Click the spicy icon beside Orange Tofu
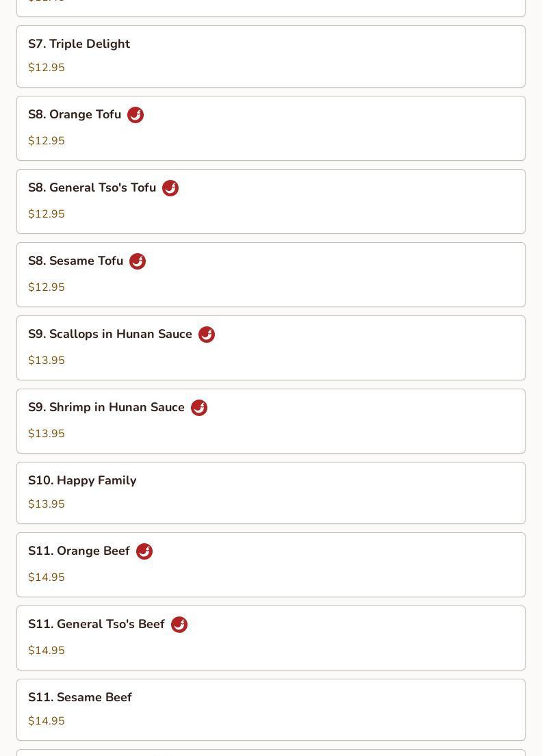 pos(135,115)
